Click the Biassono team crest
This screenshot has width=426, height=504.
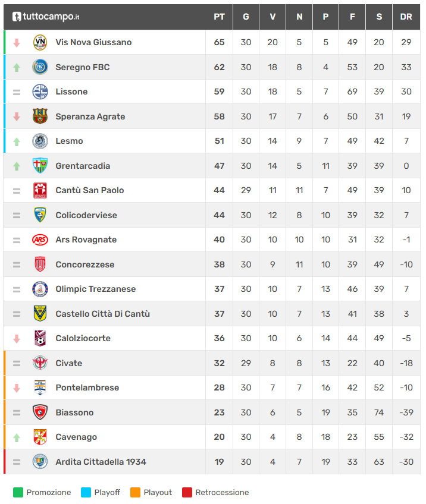(x=40, y=412)
